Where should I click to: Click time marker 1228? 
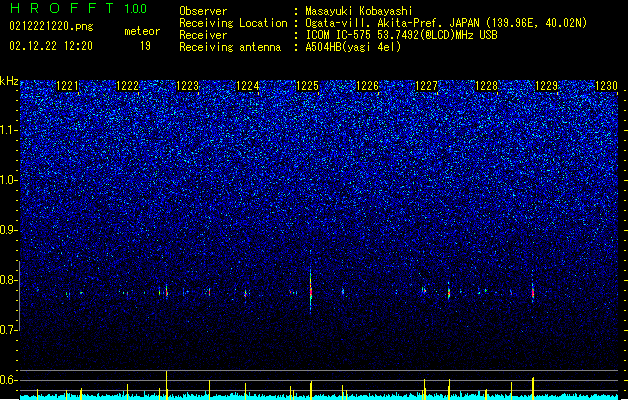(x=486, y=86)
